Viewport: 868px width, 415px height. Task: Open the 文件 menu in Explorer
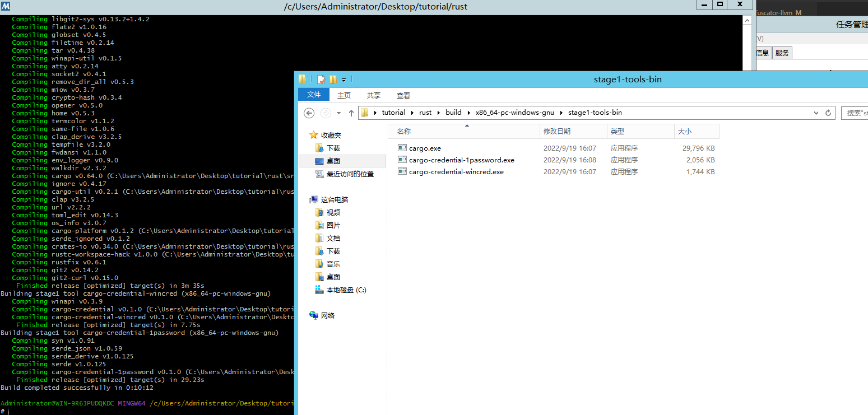[314, 95]
